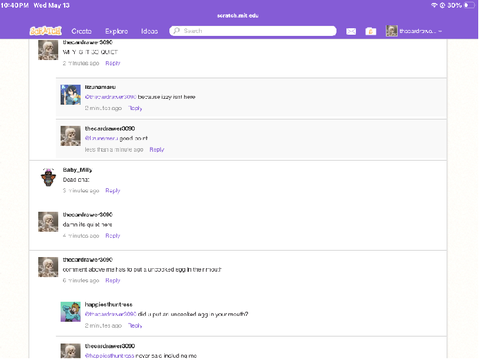Image resolution: width=480 pixels, height=360 pixels.
Task: Open the Ideas page
Action: (149, 31)
